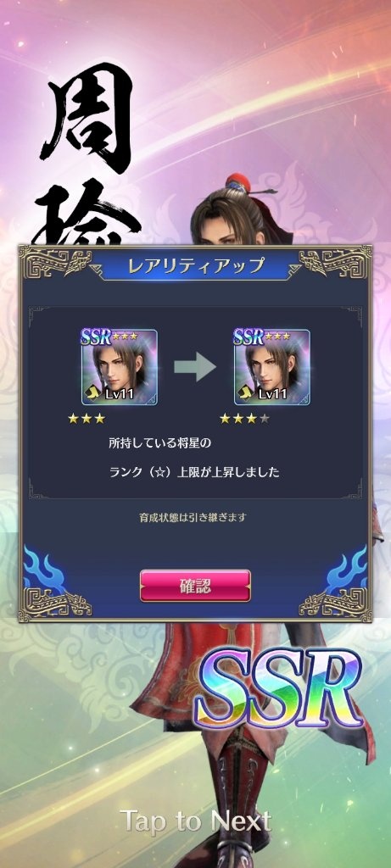Image resolution: width=391 pixels, height=868 pixels.
Task: Click the grayed-out fourth star rank
Action: tap(265, 419)
